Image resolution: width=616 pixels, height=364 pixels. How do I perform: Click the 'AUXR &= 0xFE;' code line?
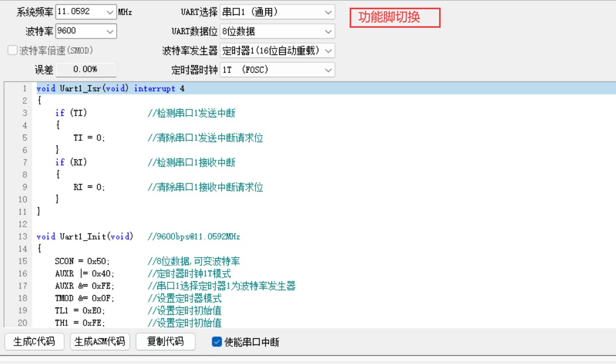pos(84,286)
